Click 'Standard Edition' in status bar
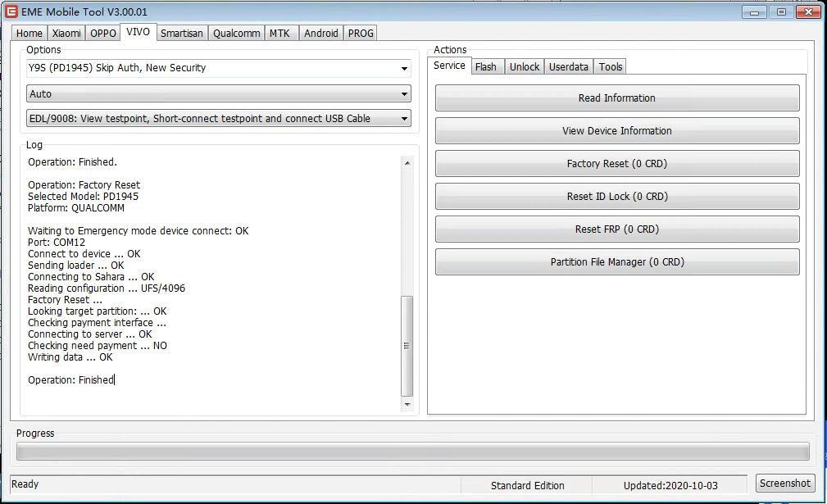The width and height of the screenshot is (827, 504). pos(527,485)
